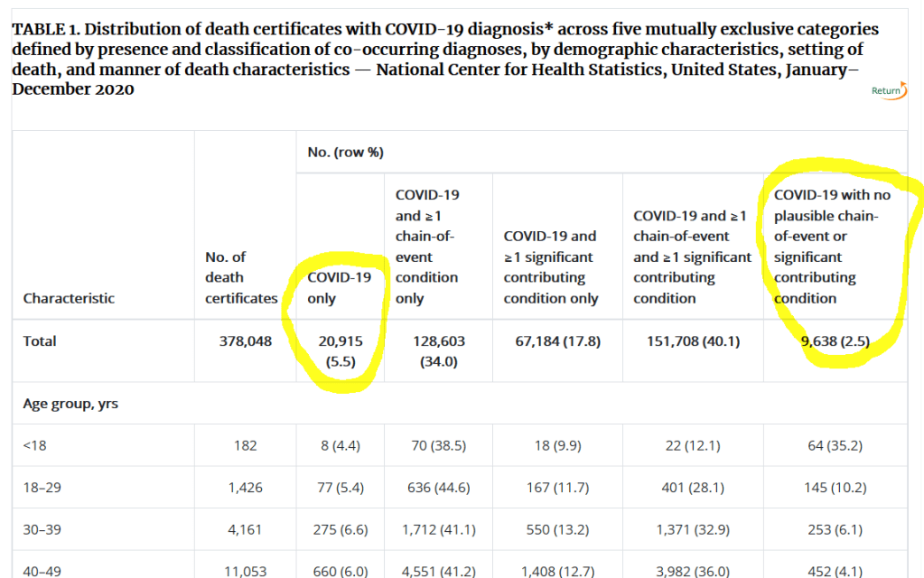Click the 'COVID-19 only' column header
Screen dimensions: 924x578
click(340, 287)
